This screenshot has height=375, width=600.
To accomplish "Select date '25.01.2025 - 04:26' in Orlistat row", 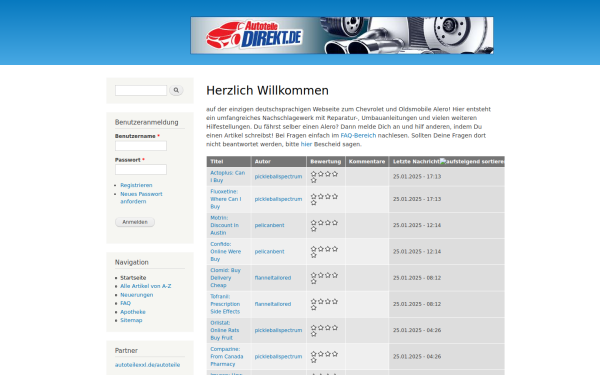I will coord(417,330).
